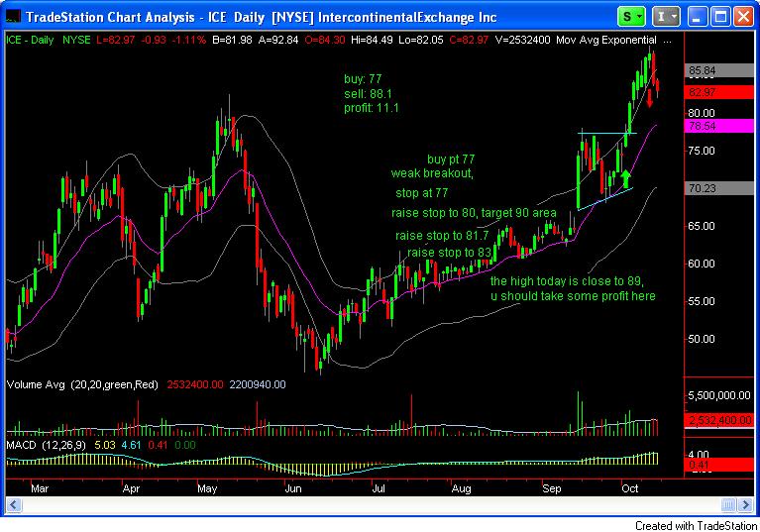Image resolution: width=760 pixels, height=532 pixels.
Task: Select 'sell: 88.1' text annotation
Action: 368,93
